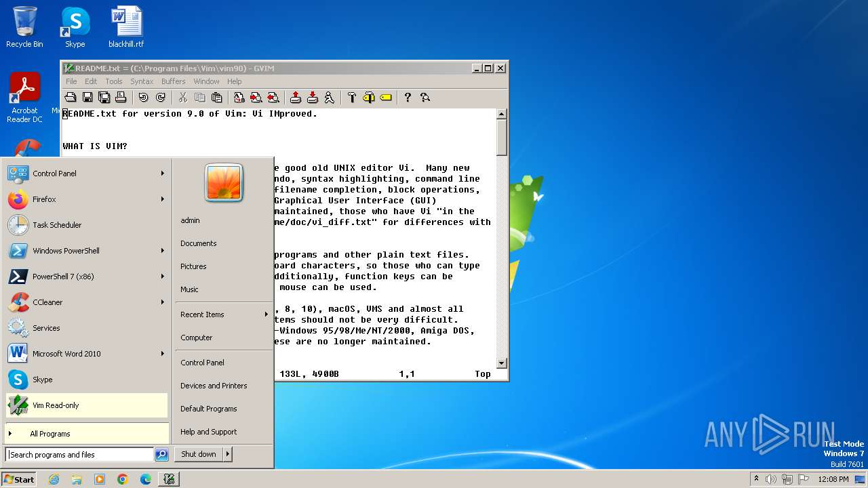Open Services from the Start menu
This screenshot has width=868, height=488.
[x=87, y=328]
